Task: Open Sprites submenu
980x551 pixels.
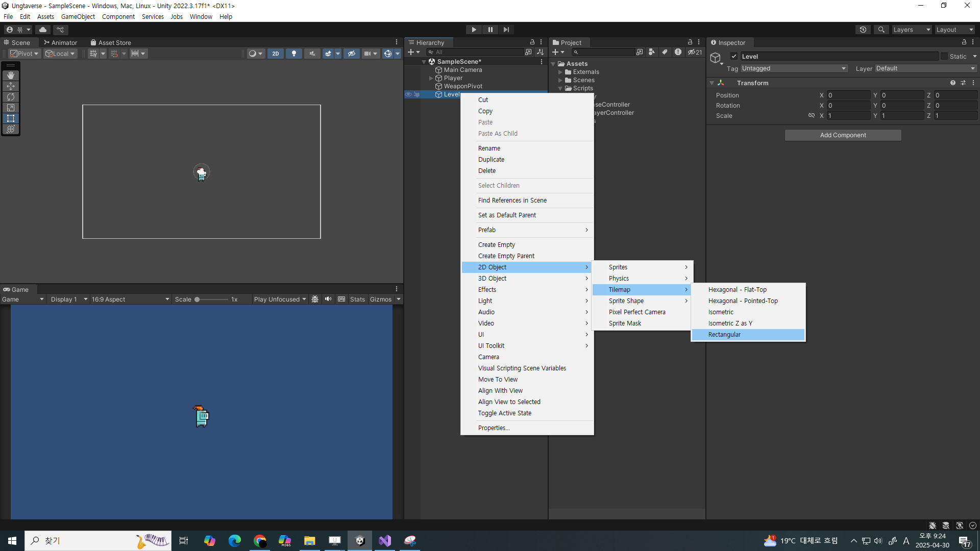Action: click(x=642, y=267)
